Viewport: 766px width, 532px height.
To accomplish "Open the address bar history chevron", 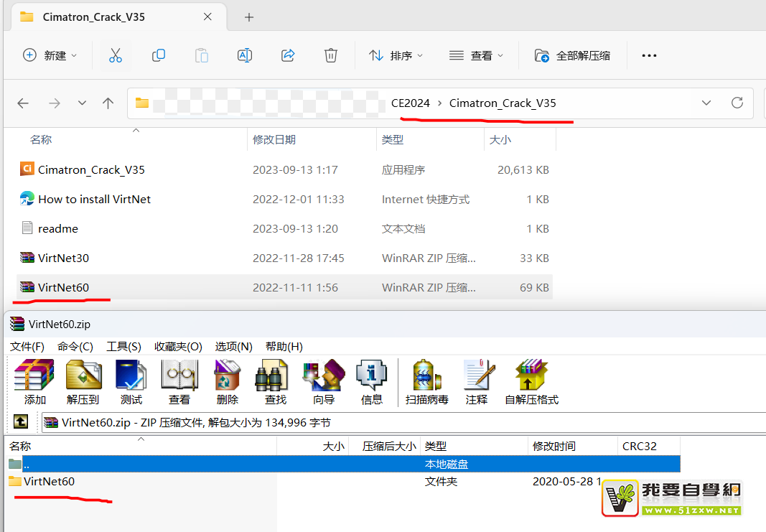I will tap(706, 103).
